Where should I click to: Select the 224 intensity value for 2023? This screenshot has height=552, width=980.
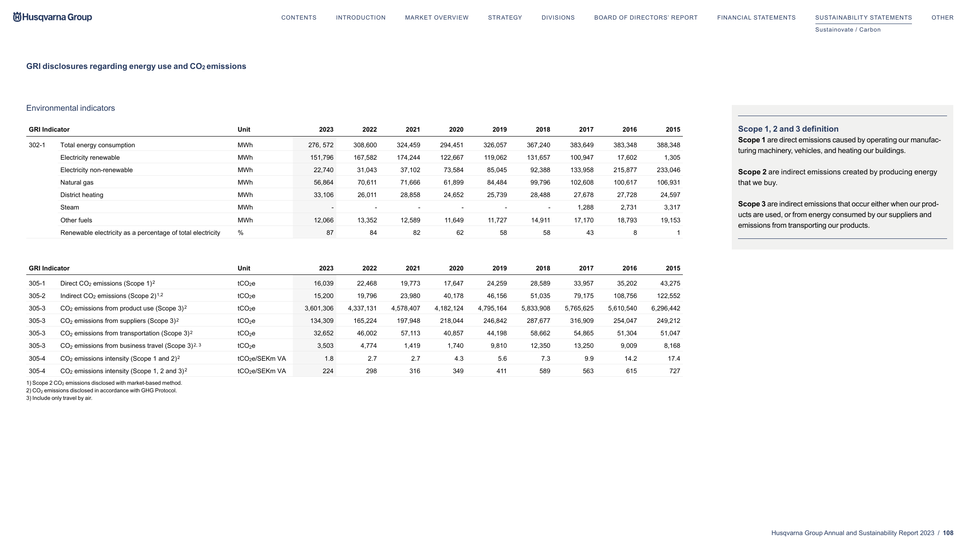[x=328, y=371]
